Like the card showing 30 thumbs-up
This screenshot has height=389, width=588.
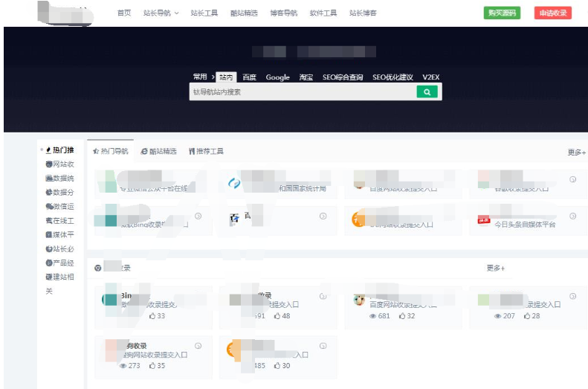[277, 365]
